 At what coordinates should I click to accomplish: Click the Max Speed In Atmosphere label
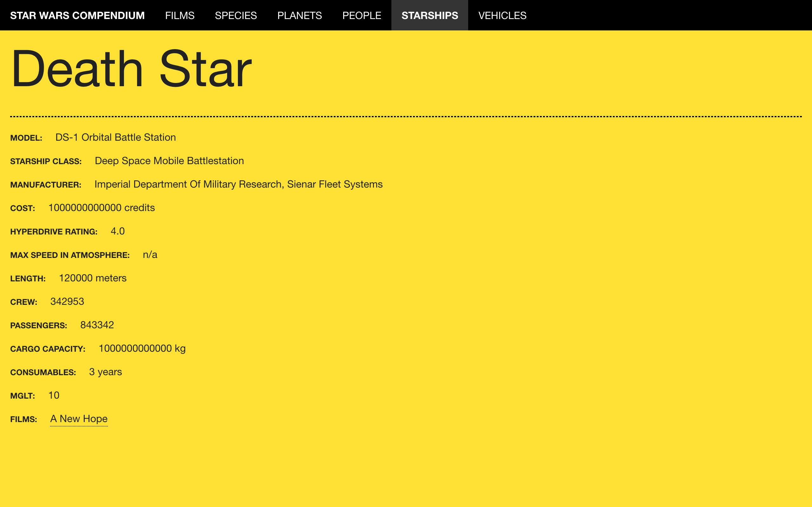(x=70, y=255)
